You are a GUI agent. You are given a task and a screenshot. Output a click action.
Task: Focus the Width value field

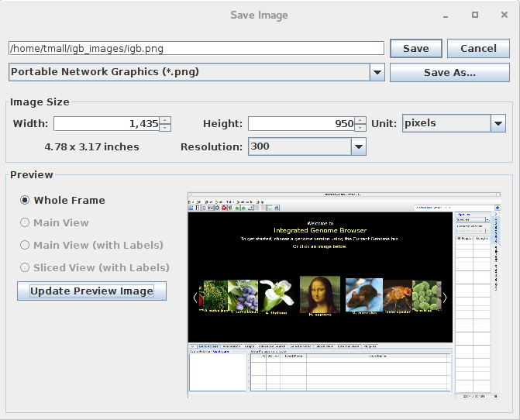106,124
